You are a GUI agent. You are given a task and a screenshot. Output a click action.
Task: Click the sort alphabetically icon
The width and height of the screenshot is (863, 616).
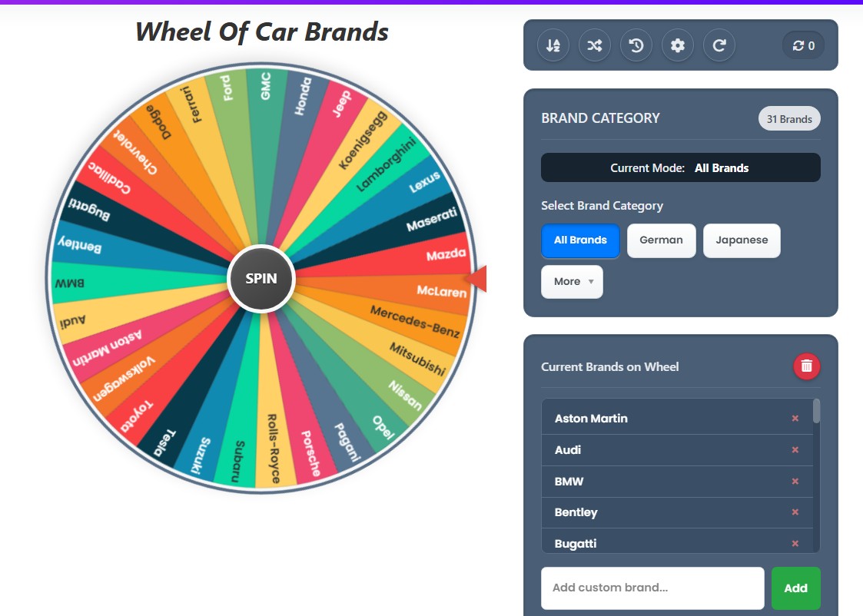tap(553, 45)
